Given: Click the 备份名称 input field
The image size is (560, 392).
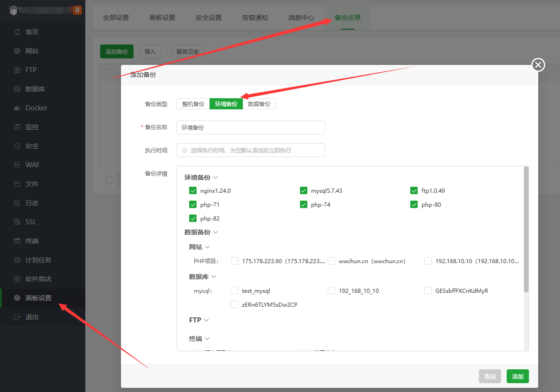Looking at the screenshot, I should pyautogui.click(x=251, y=127).
